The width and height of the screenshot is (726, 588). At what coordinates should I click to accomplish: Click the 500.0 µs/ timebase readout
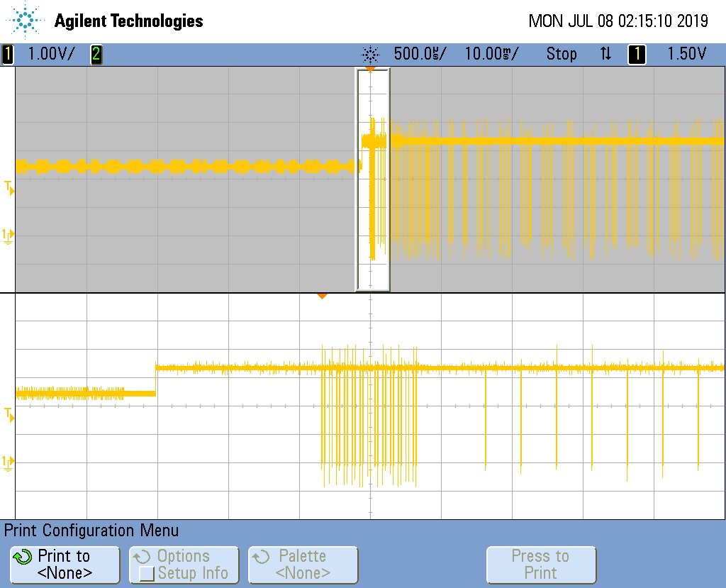(x=420, y=54)
